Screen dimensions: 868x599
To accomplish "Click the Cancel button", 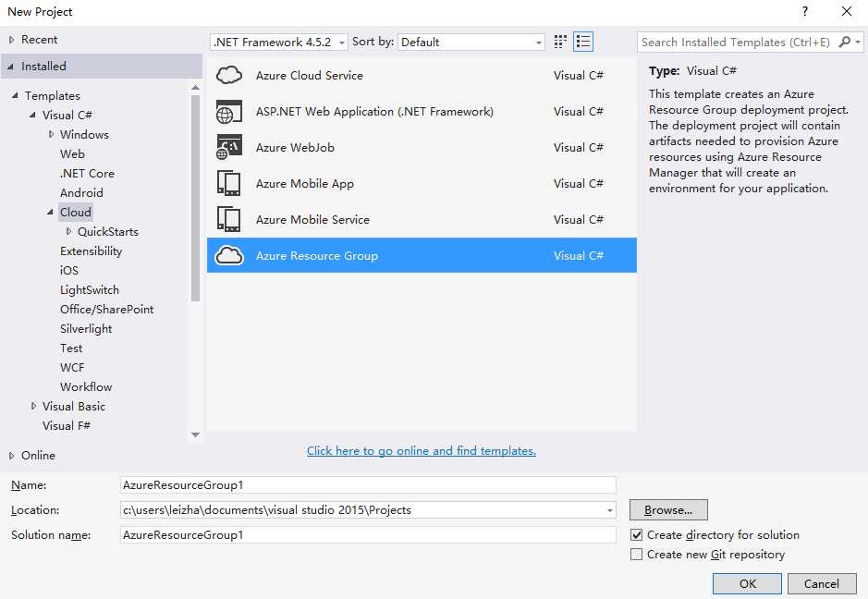I will pos(822,583).
